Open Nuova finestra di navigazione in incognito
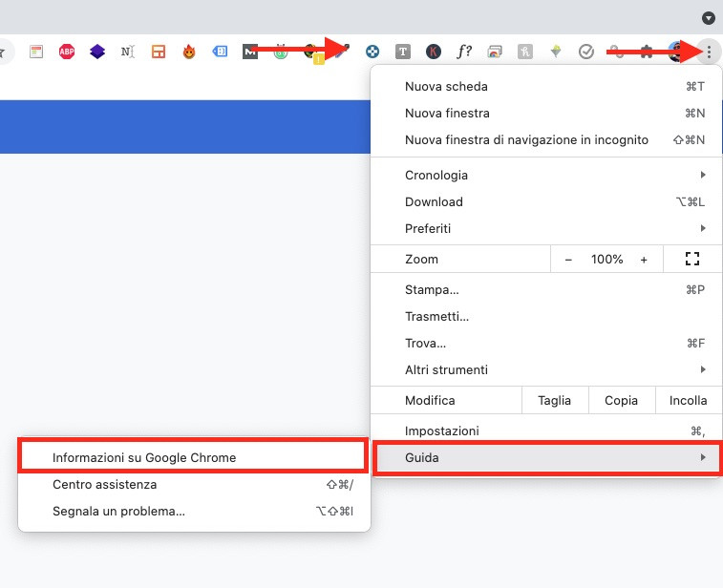Image resolution: width=723 pixels, height=588 pixels. click(546, 140)
